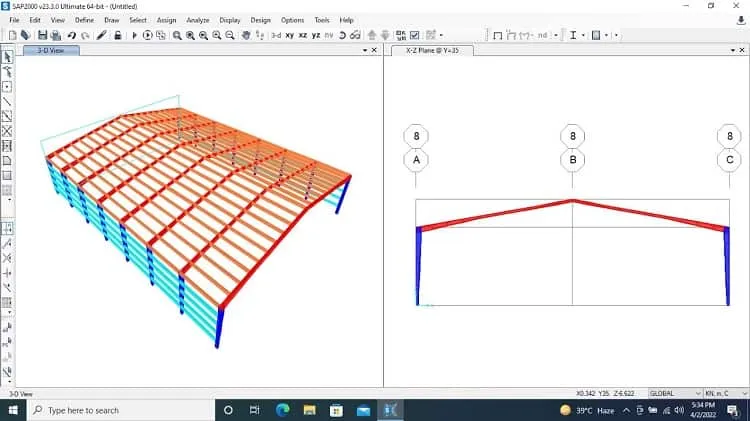Select the Pan hand tool
Screen dimensions: 750x421
pyautogui.click(x=246, y=35)
